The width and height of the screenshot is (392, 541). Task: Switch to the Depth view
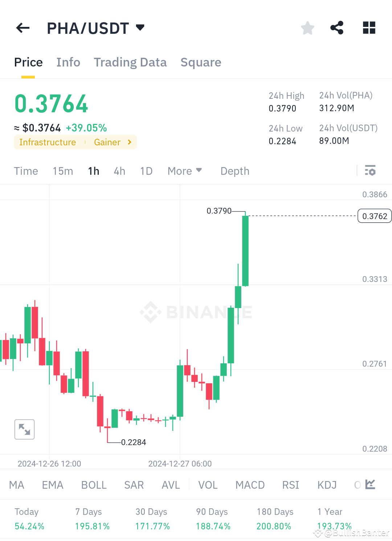click(234, 171)
